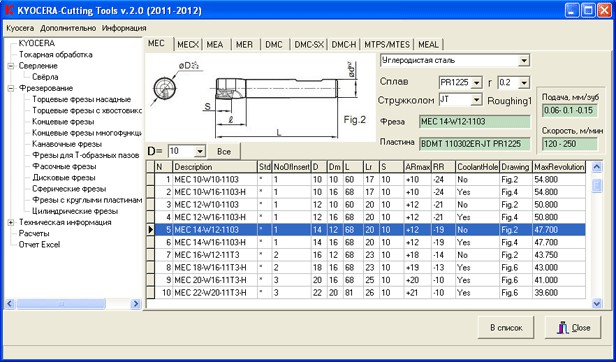The height and width of the screenshot is (362, 616).
Task: Select Фрезы для Т-образных пазов
Action: [x=86, y=155]
